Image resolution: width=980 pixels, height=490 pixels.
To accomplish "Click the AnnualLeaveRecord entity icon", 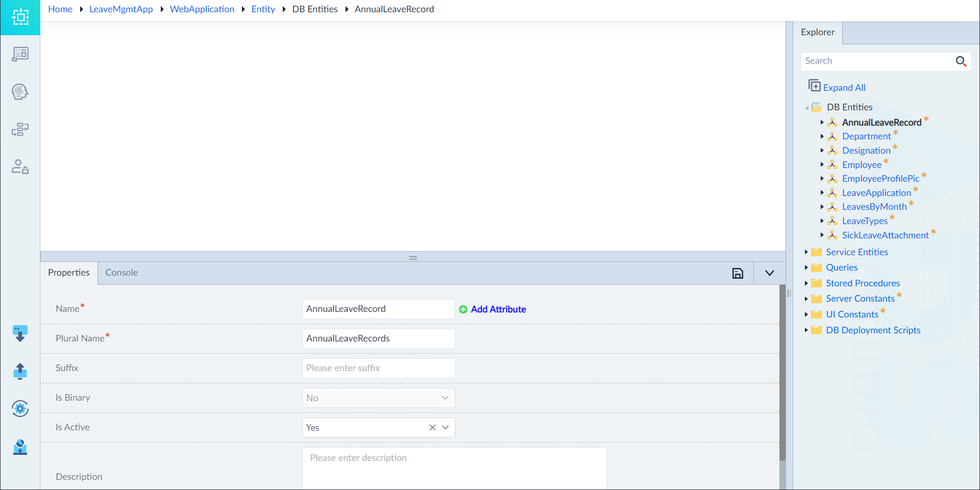I will coord(832,122).
